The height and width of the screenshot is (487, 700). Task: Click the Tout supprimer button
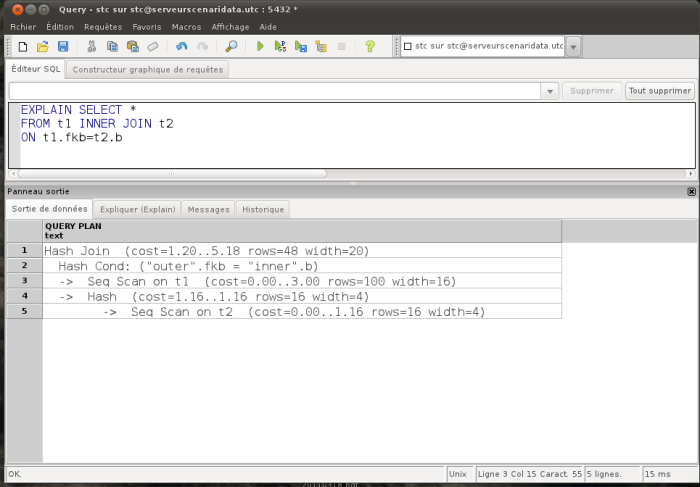point(660,91)
